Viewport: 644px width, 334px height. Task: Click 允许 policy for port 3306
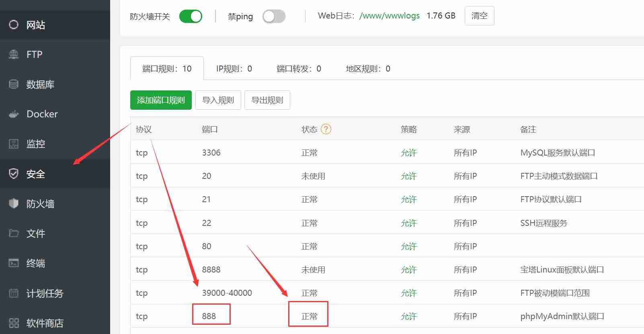click(409, 153)
